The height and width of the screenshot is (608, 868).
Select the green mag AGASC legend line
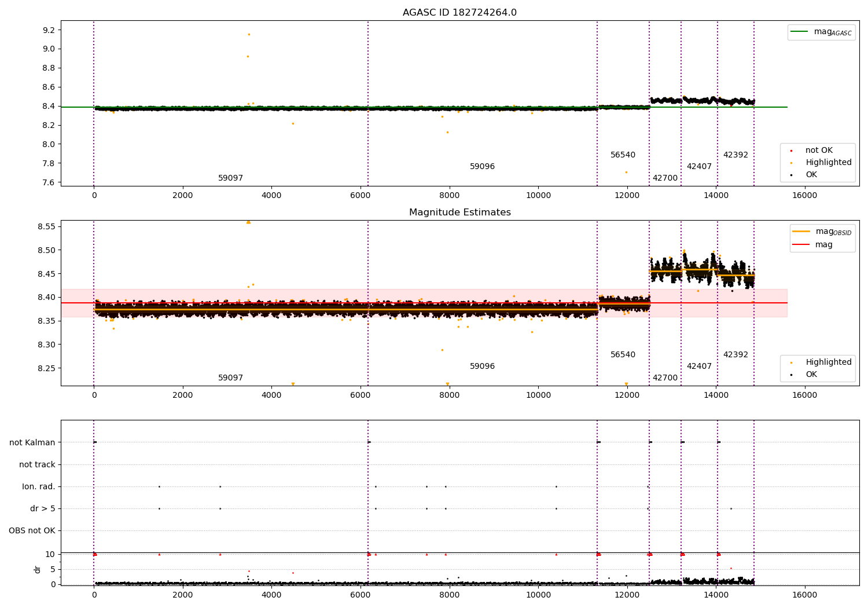pos(799,32)
